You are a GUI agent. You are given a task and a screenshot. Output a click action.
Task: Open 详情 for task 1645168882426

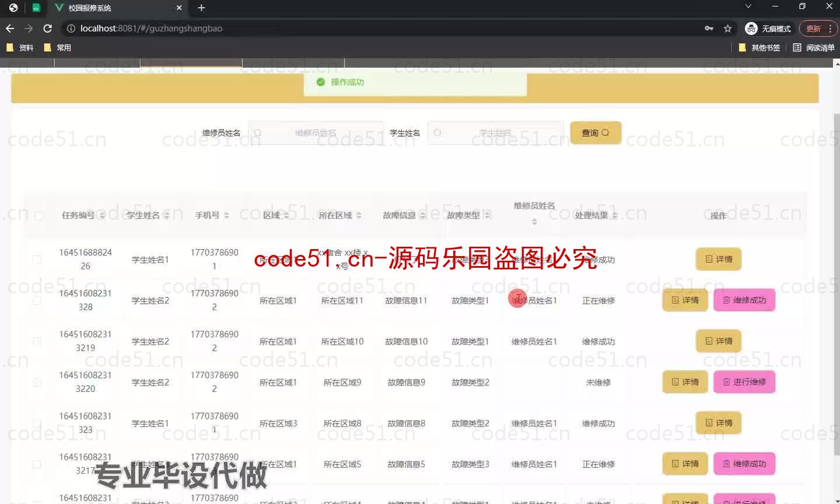coord(719,259)
